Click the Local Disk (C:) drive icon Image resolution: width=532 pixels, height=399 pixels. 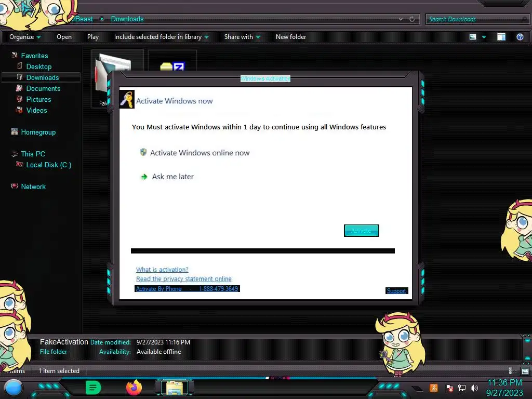[x=20, y=164]
